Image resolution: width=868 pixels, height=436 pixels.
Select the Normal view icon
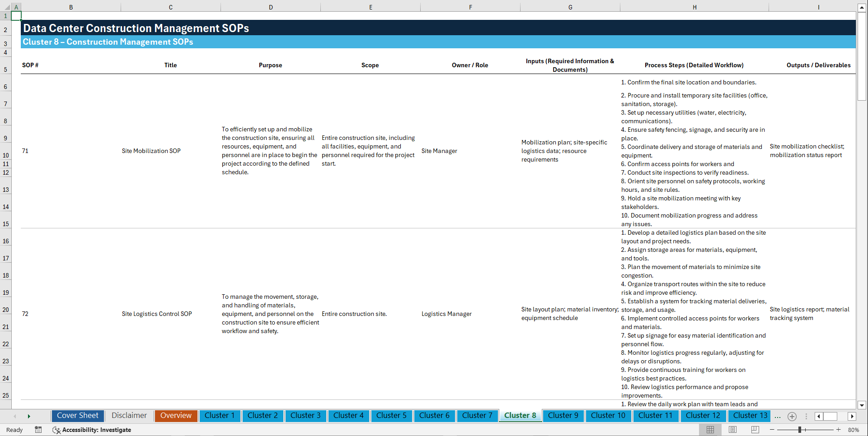point(710,430)
